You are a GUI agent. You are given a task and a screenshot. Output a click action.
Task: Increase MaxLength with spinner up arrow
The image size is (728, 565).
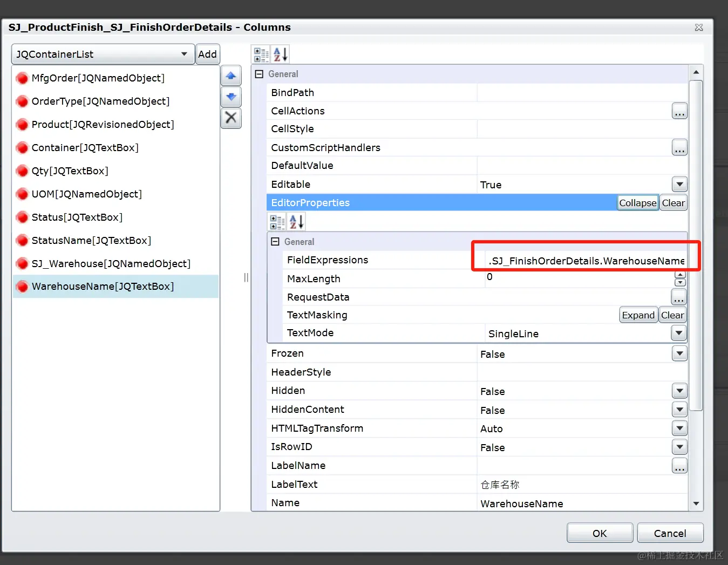tap(680, 275)
